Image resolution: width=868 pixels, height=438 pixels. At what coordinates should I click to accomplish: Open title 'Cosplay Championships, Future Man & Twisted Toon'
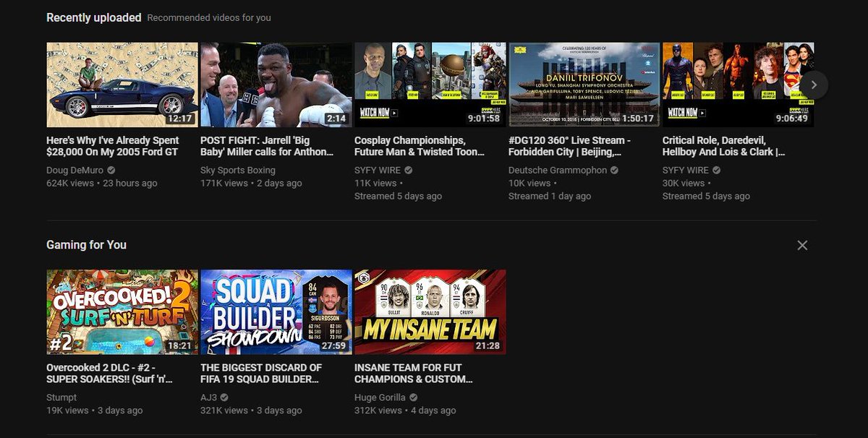pos(420,146)
